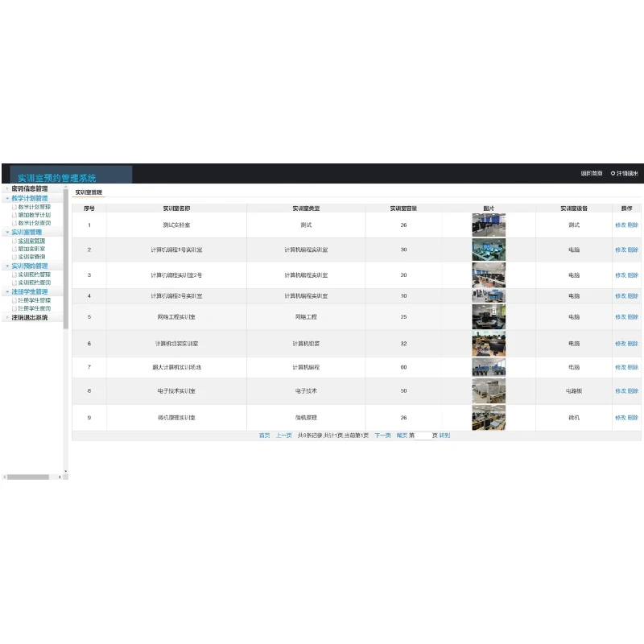This screenshot has width=644, height=644.
Task: Click the 转到 jump link
Action: tap(445, 436)
